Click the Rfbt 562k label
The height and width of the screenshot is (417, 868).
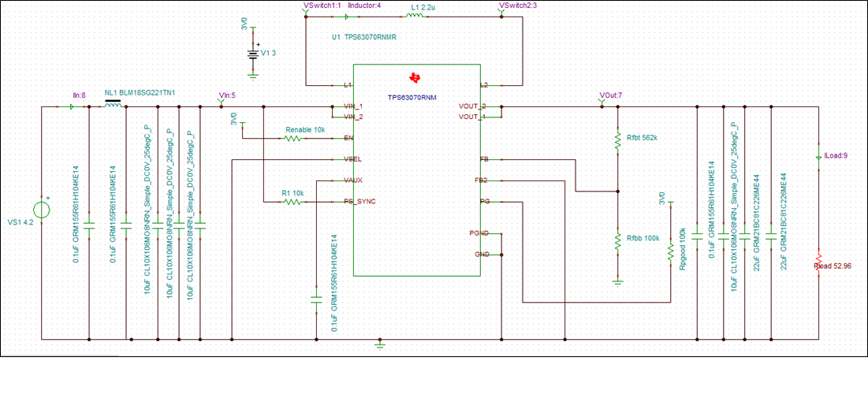pos(643,139)
